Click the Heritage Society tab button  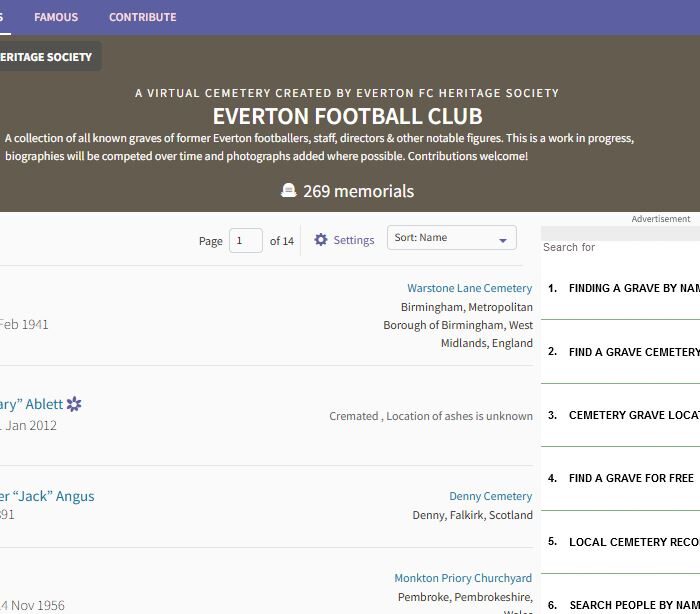(46, 57)
